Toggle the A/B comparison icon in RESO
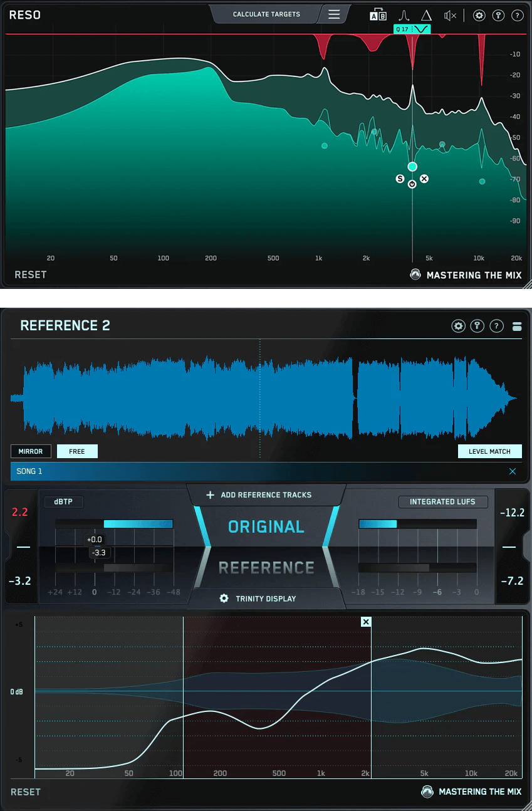532x811 pixels. coord(378,16)
